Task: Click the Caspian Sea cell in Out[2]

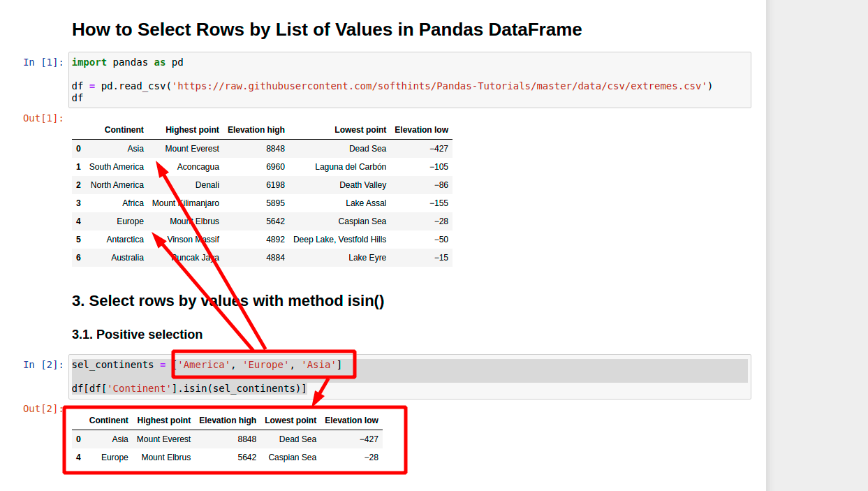Action: click(x=292, y=457)
